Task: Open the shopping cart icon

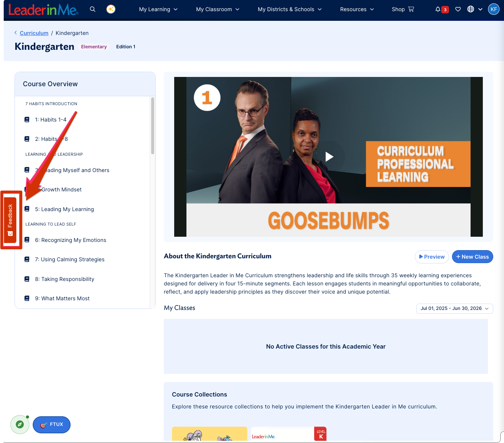Action: [411, 9]
